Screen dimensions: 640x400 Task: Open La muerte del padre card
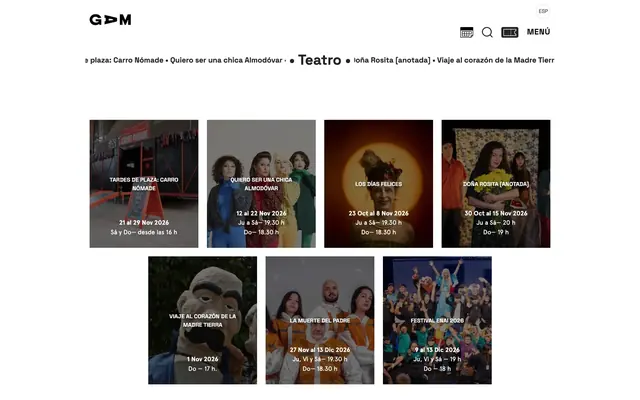[x=320, y=320]
